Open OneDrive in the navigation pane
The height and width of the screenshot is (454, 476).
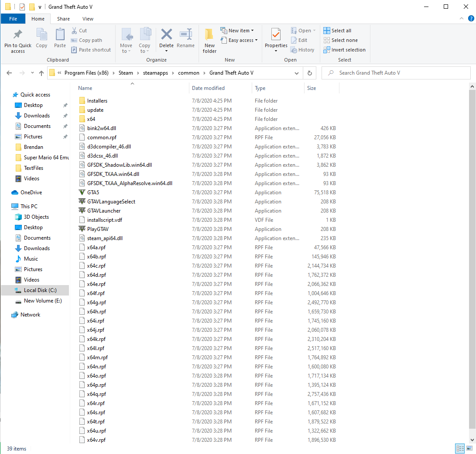point(31,193)
